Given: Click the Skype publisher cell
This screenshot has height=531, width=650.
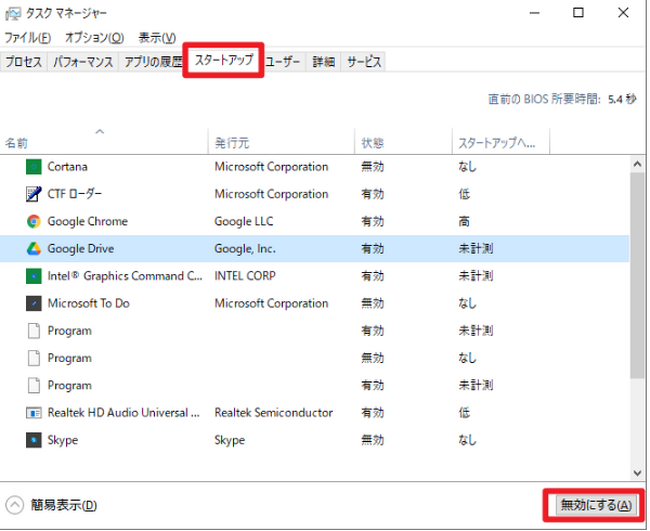Looking at the screenshot, I should [229, 440].
